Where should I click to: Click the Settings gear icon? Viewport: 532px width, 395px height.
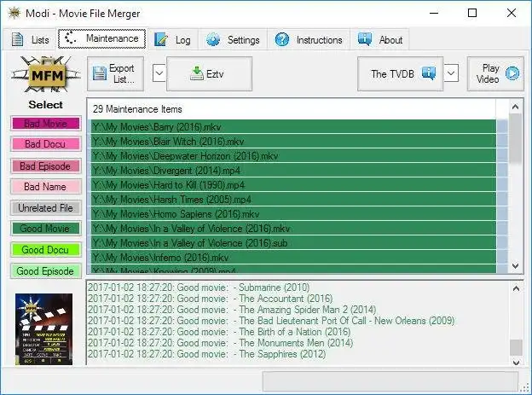[x=213, y=39]
